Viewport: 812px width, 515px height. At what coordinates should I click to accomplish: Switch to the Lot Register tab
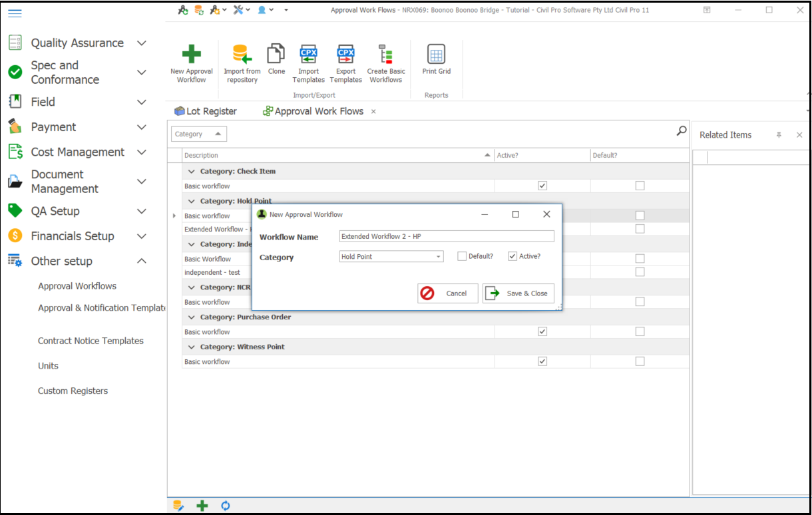pos(206,111)
